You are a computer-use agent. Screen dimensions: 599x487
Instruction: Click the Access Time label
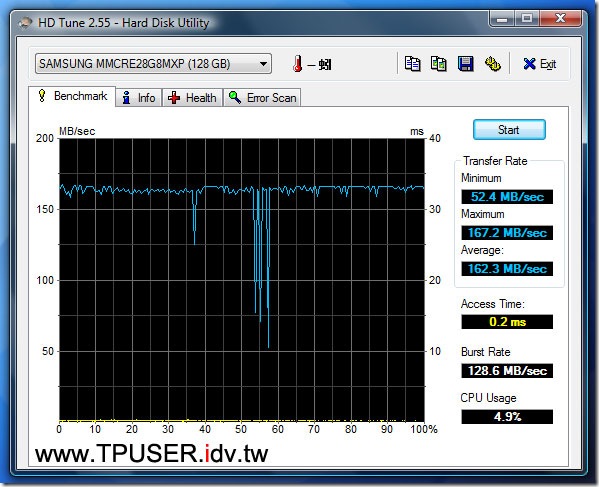click(493, 304)
